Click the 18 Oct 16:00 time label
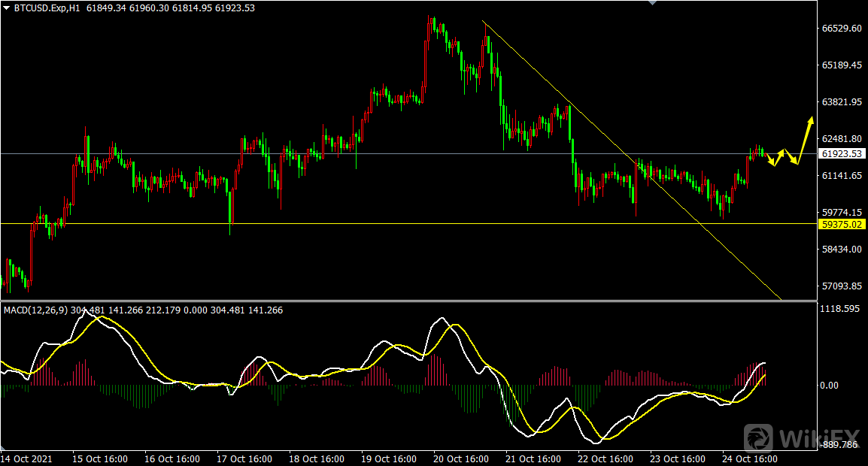The height and width of the screenshot is (466, 868). tap(317, 458)
